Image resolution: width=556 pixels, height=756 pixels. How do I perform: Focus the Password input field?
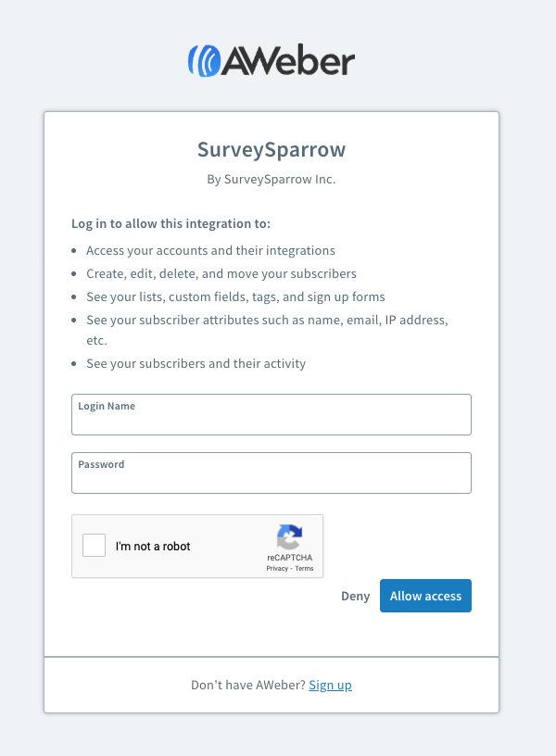pyautogui.click(x=272, y=480)
